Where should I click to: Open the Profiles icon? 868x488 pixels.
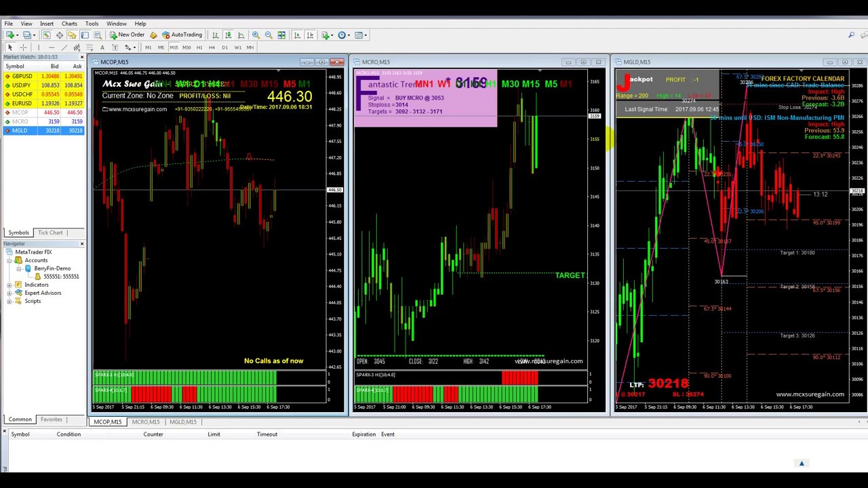coord(26,35)
